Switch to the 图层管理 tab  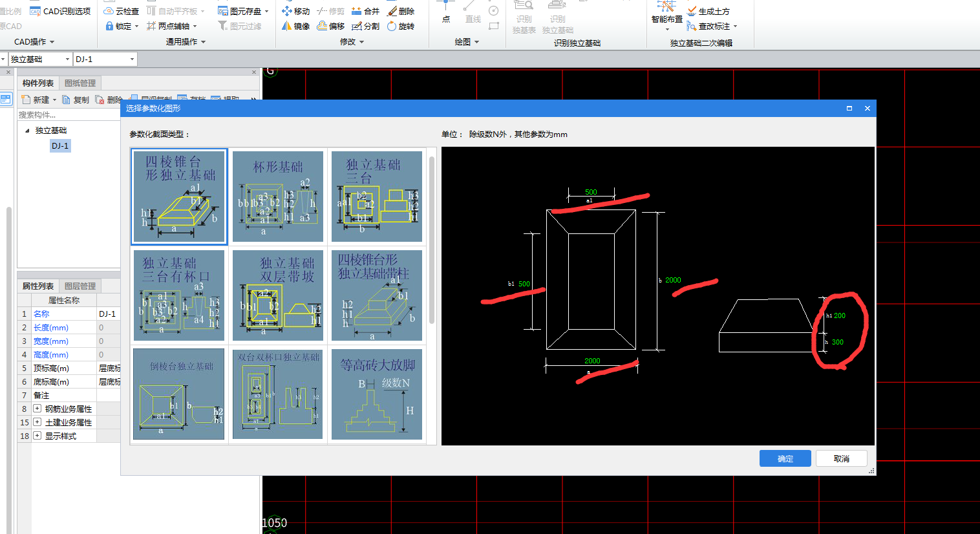pos(80,286)
